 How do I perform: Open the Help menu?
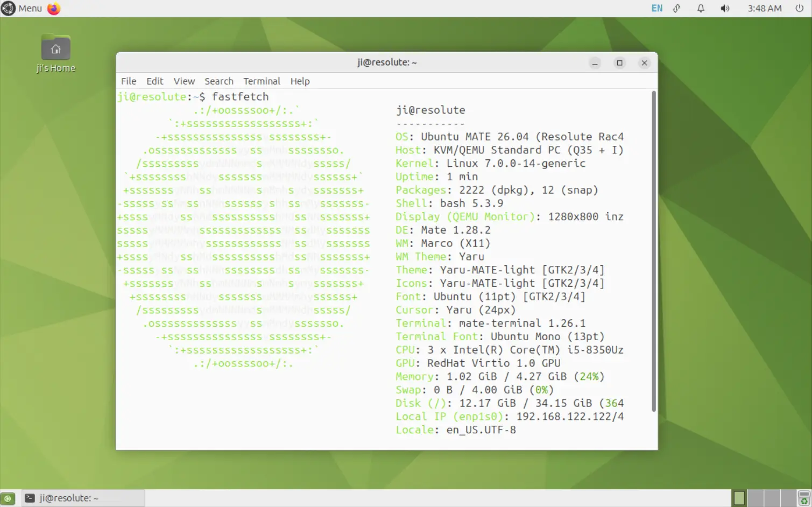300,81
